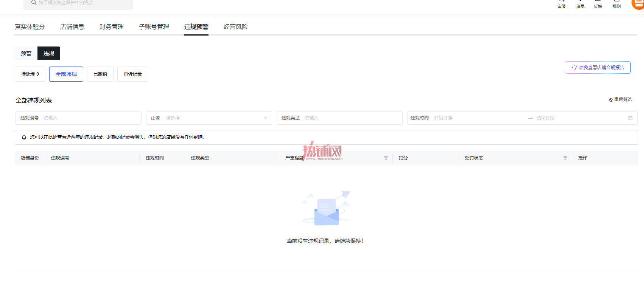
Task: Select the 违规 toggle tab
Action: [x=49, y=53]
